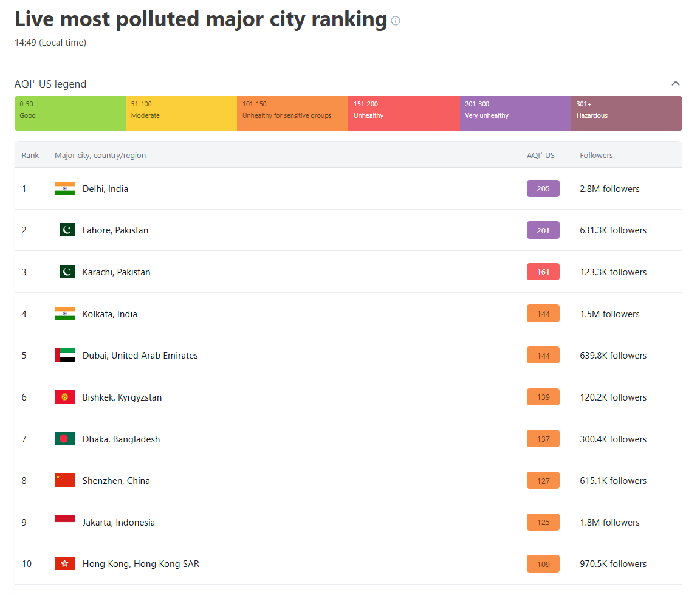Screen dimensions: 700x595
Task: Click the UAE flag beside Dubai
Action: [64, 355]
